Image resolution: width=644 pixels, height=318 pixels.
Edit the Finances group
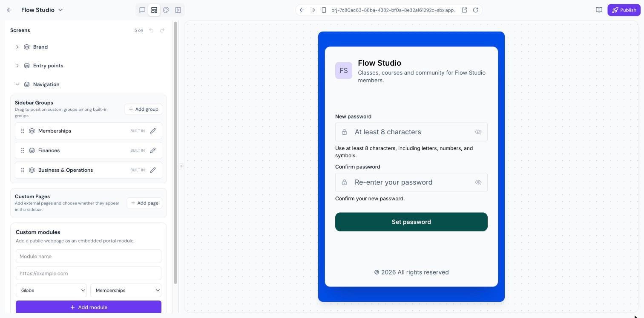click(153, 150)
